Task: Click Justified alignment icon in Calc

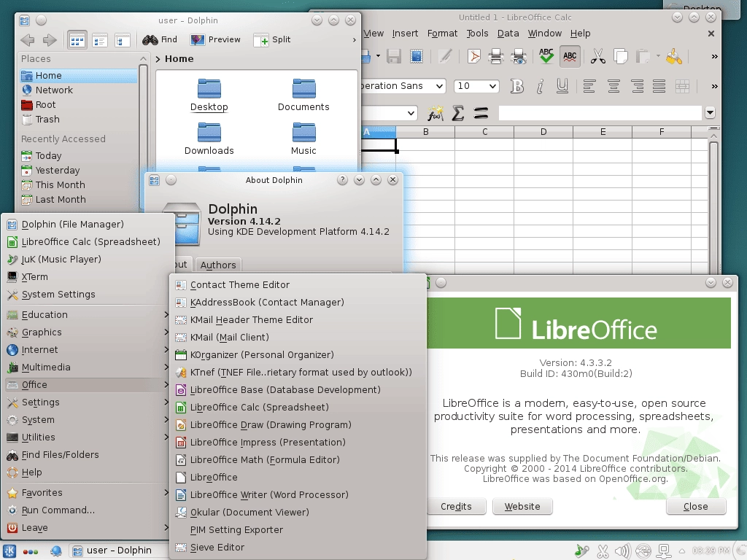Action: tap(659, 87)
